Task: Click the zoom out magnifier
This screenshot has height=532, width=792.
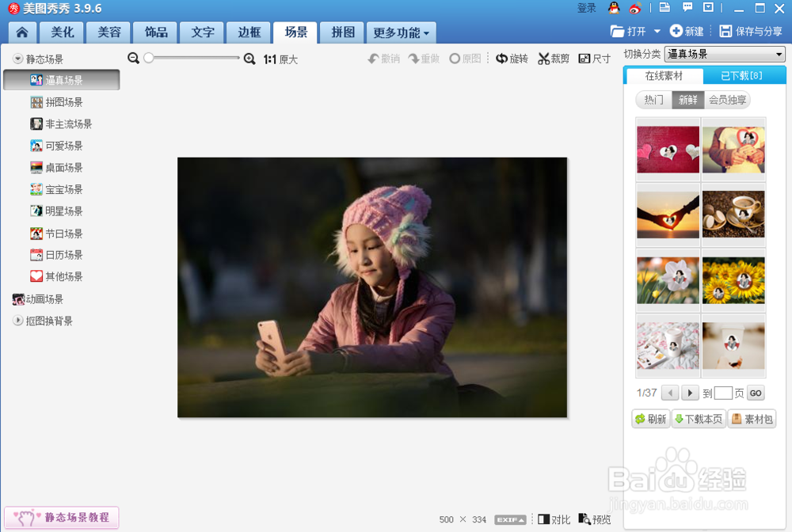Action: (133, 59)
